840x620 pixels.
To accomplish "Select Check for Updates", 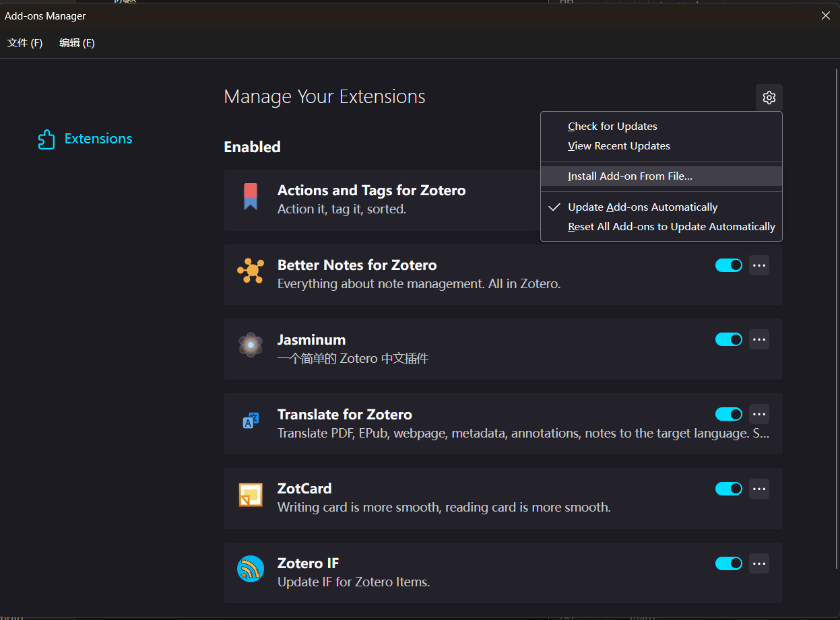I will (x=612, y=127).
